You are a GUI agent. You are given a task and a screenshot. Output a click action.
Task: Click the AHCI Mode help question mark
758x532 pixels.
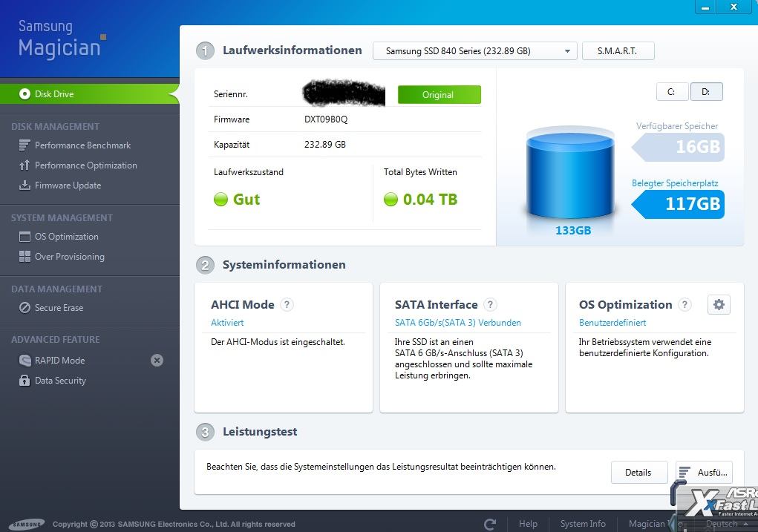click(287, 304)
